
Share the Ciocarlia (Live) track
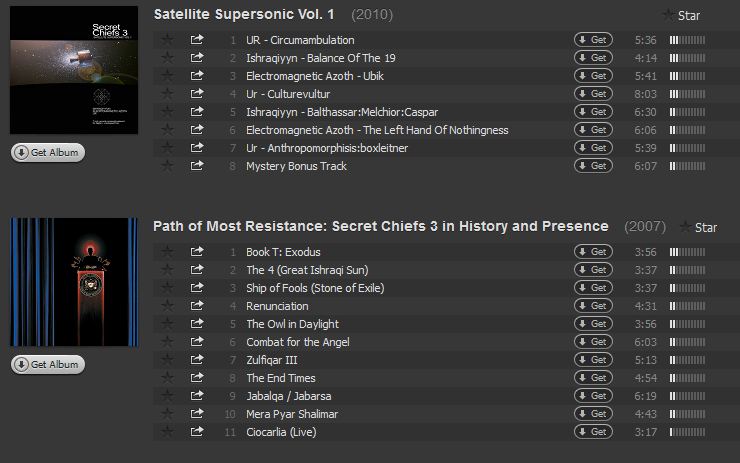pyautogui.click(x=197, y=432)
